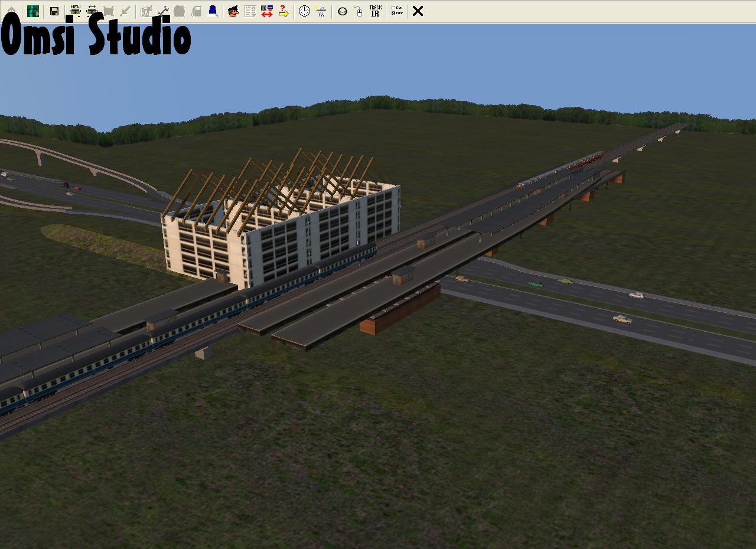The height and width of the screenshot is (549, 756).
Task: Toggle TrackIR head tracking
Action: [375, 11]
